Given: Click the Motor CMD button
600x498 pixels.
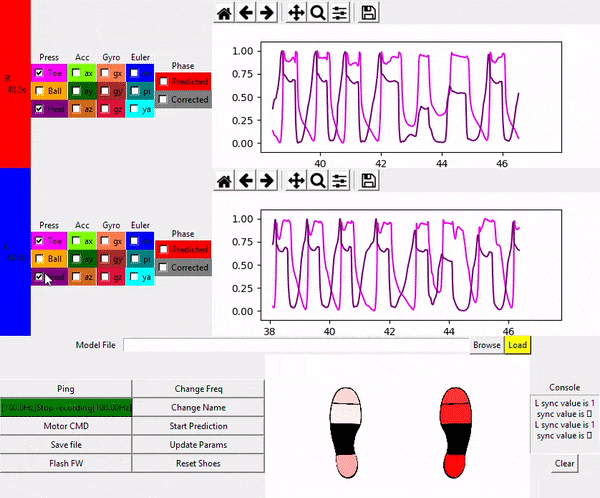Looking at the screenshot, I should 66,426.
